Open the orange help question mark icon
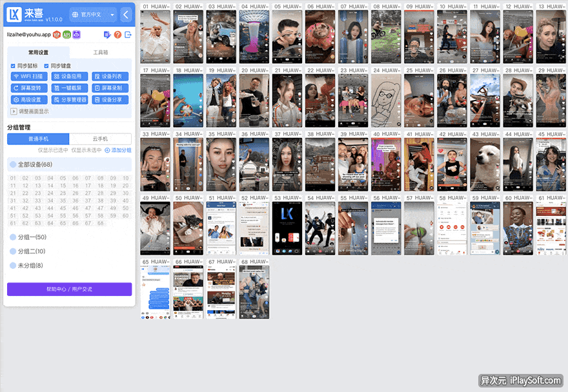Screen dimensions: 568x392 point(117,35)
